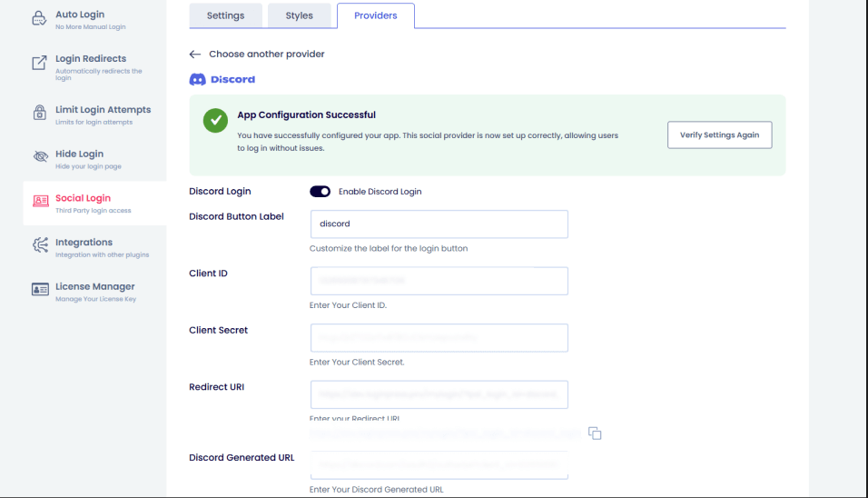Click the Login Redirects arrow icon
868x498 pixels.
39,64
